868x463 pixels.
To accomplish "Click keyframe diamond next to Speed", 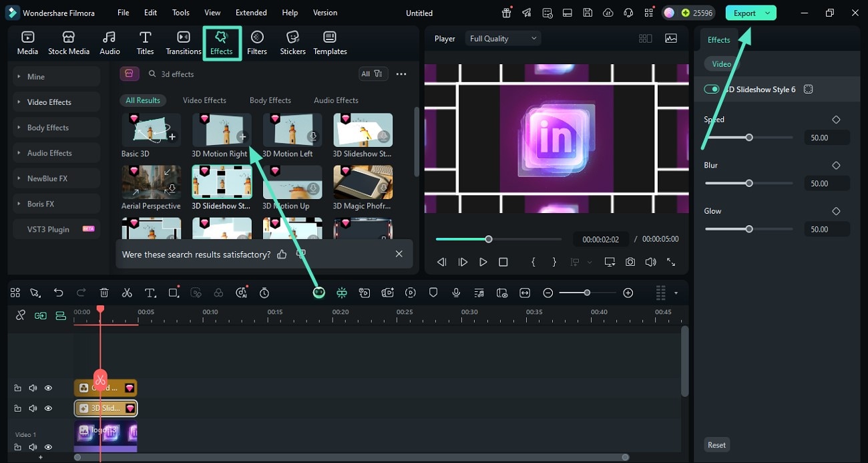I will point(836,120).
